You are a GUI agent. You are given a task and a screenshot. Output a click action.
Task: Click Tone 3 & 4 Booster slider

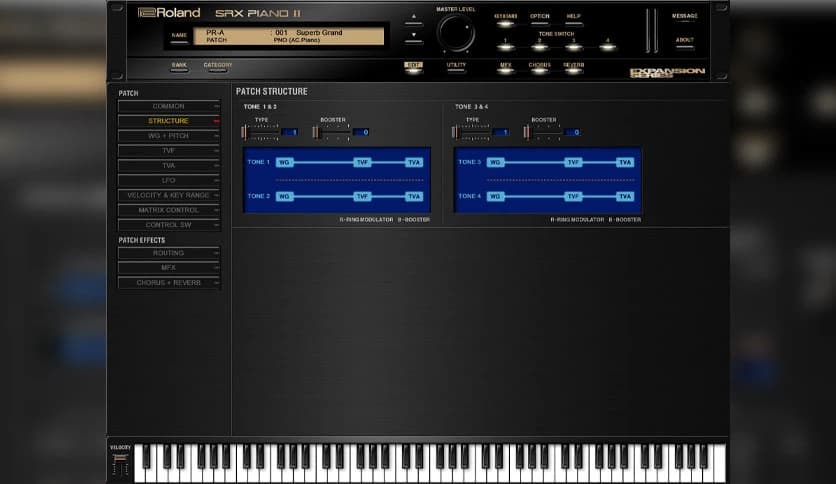pyautogui.click(x=543, y=132)
